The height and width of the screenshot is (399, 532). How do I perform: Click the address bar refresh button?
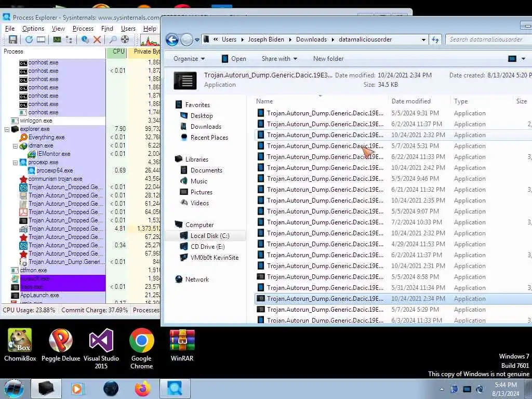point(435,39)
